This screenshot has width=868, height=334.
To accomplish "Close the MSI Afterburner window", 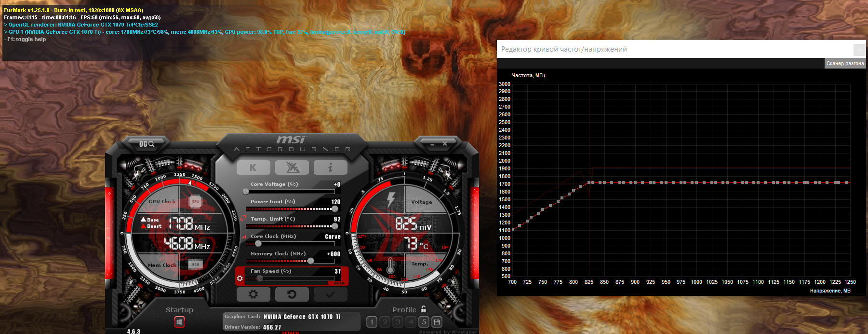I will pyautogui.click(x=445, y=144).
